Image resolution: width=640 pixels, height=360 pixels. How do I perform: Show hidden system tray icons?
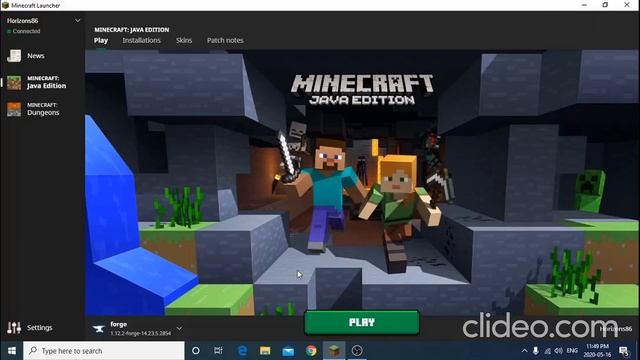[x=524, y=351]
